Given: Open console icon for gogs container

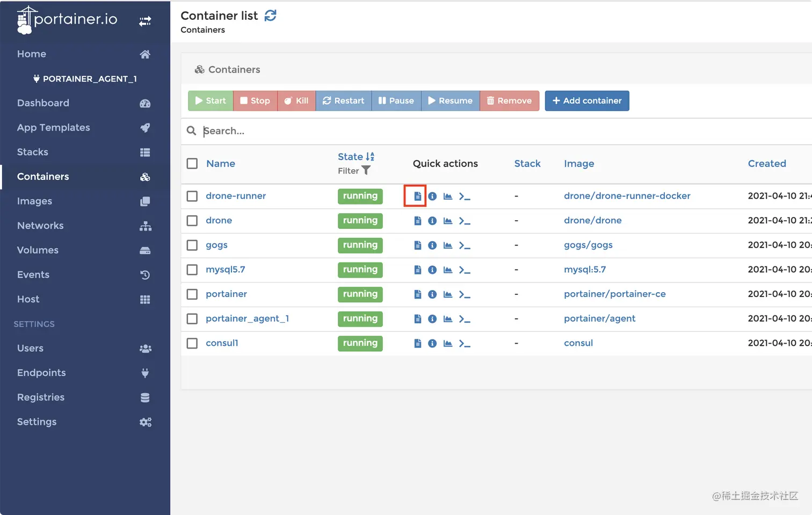Looking at the screenshot, I should (465, 245).
